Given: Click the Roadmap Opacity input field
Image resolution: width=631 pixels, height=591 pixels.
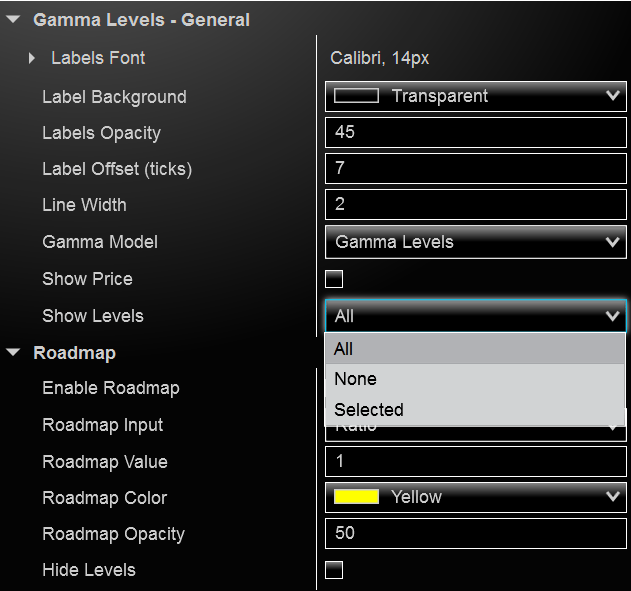Looking at the screenshot, I should coord(475,533).
